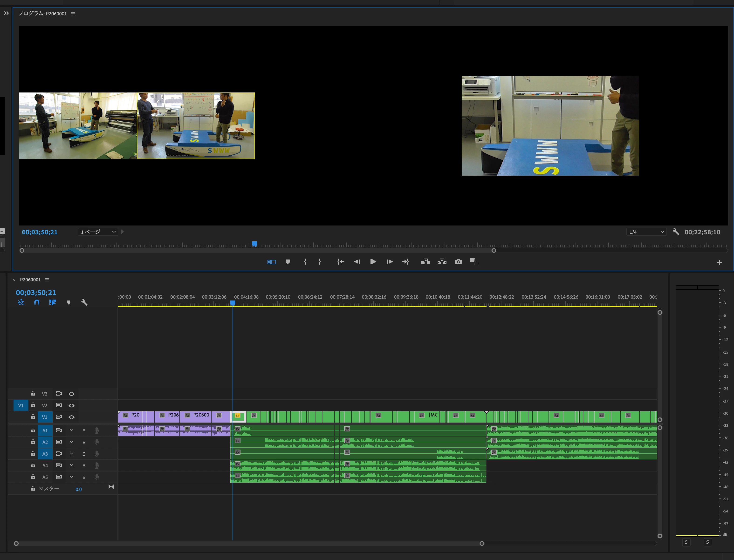The height and width of the screenshot is (560, 734).
Task: Hide track V2 with eye icon
Action: tap(71, 406)
